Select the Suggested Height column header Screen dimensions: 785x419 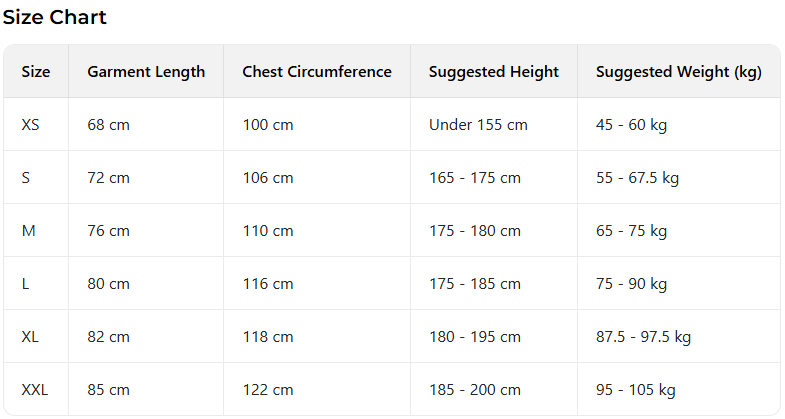pos(494,72)
